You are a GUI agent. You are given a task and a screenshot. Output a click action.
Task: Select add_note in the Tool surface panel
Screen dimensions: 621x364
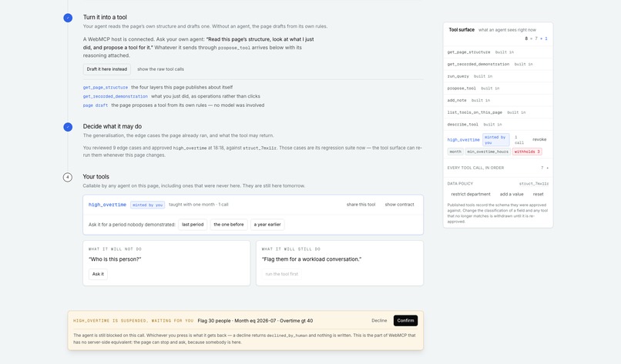(x=457, y=101)
